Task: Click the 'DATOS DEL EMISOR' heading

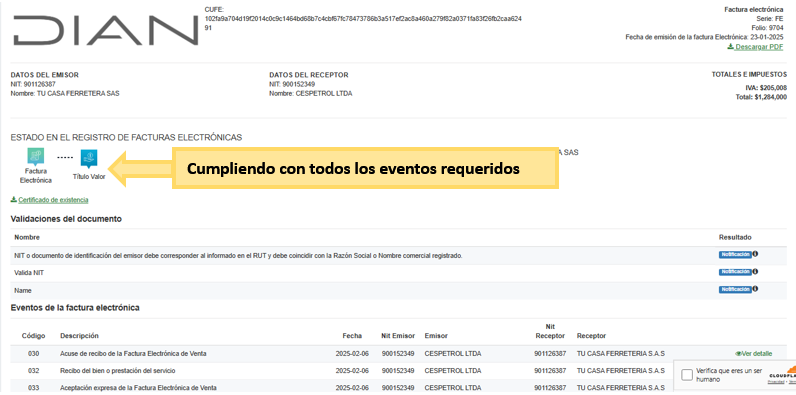Action: click(x=45, y=75)
